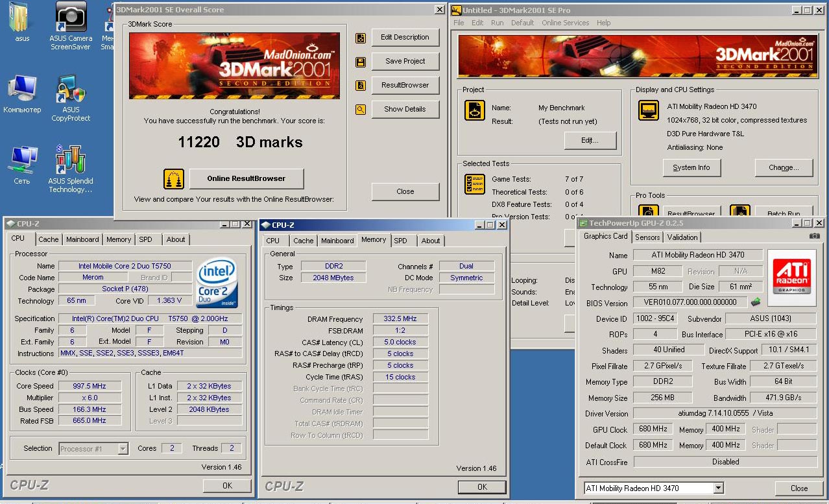This screenshot has height=504, width=829.
Task: Click the Merom code name value
Action: pos(93,278)
